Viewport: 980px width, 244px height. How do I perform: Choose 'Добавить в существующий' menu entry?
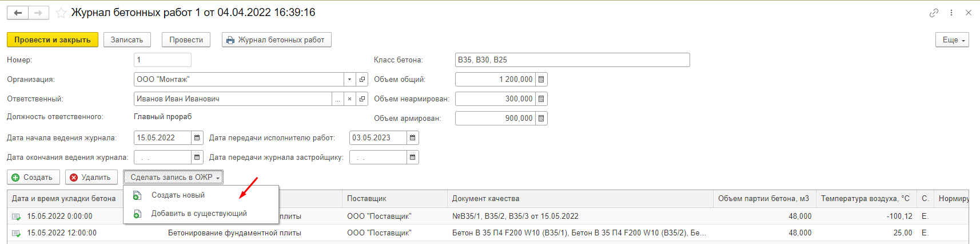[x=199, y=214]
